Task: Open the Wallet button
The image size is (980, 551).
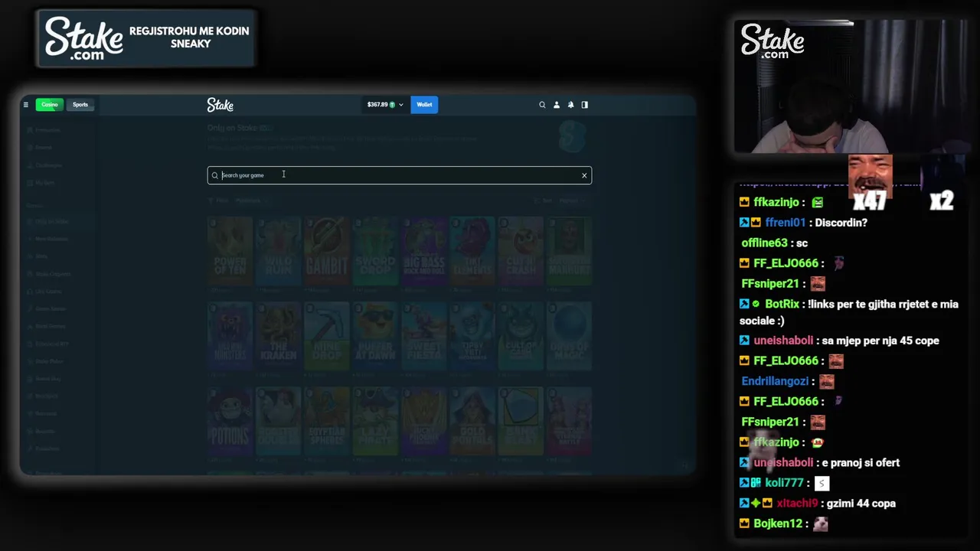Action: tap(424, 105)
